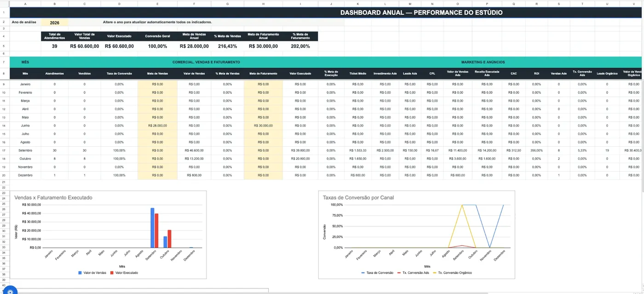Select the "Leads Orgânico" column header cell
This screenshot has height=294, width=644.
click(607, 73)
